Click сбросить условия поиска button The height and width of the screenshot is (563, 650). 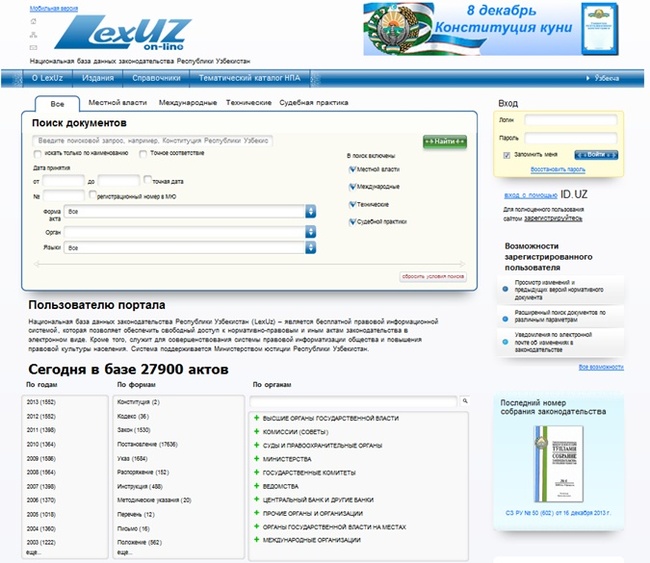(433, 276)
